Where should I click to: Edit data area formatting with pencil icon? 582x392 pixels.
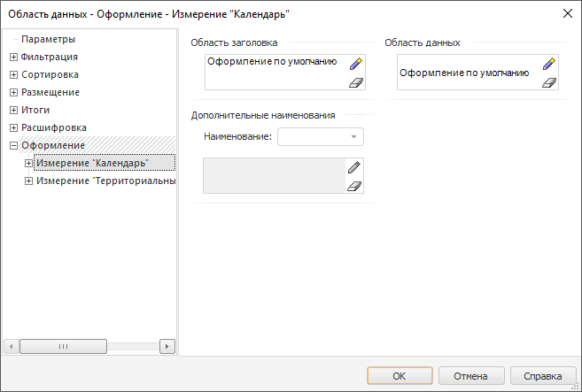pos(548,64)
